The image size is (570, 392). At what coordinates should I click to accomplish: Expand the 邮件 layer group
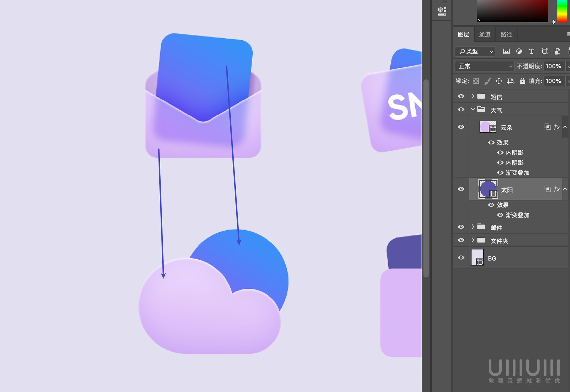[473, 227]
